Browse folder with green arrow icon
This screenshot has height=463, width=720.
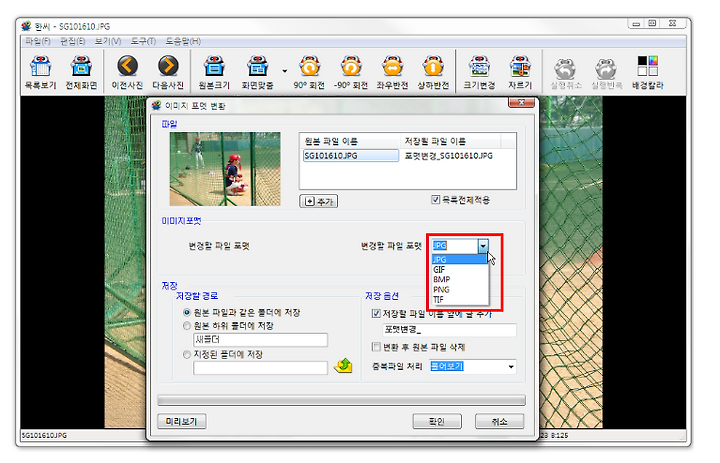343,366
